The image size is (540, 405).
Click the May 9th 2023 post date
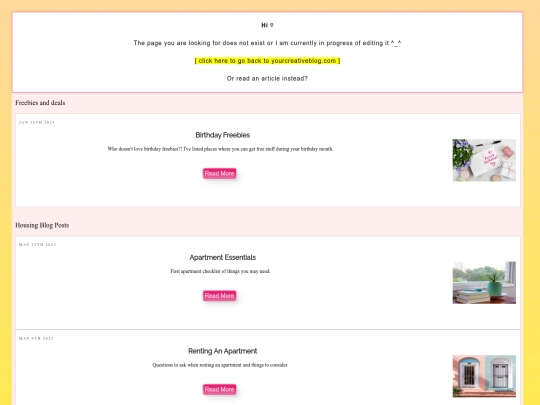tap(36, 338)
